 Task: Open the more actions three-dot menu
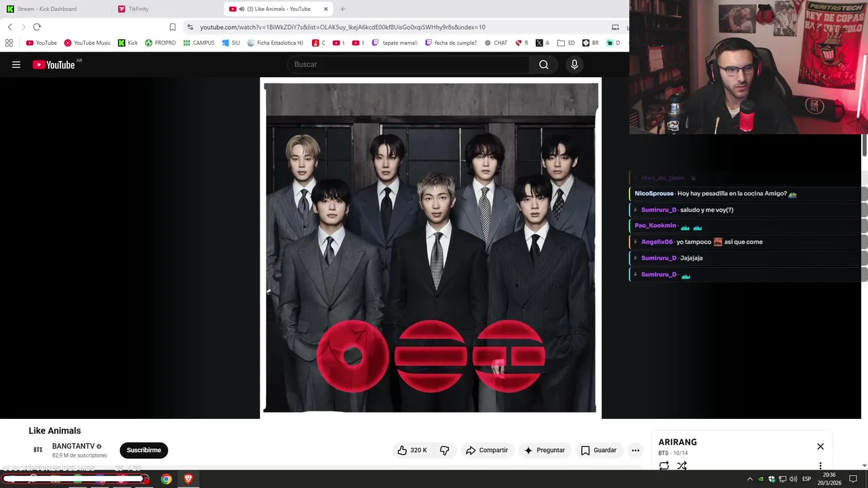(x=635, y=450)
